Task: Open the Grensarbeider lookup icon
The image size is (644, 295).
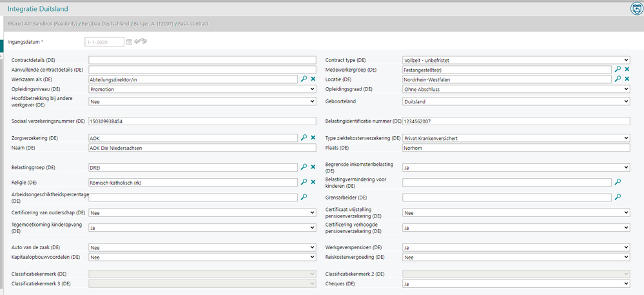Action: [617, 197]
